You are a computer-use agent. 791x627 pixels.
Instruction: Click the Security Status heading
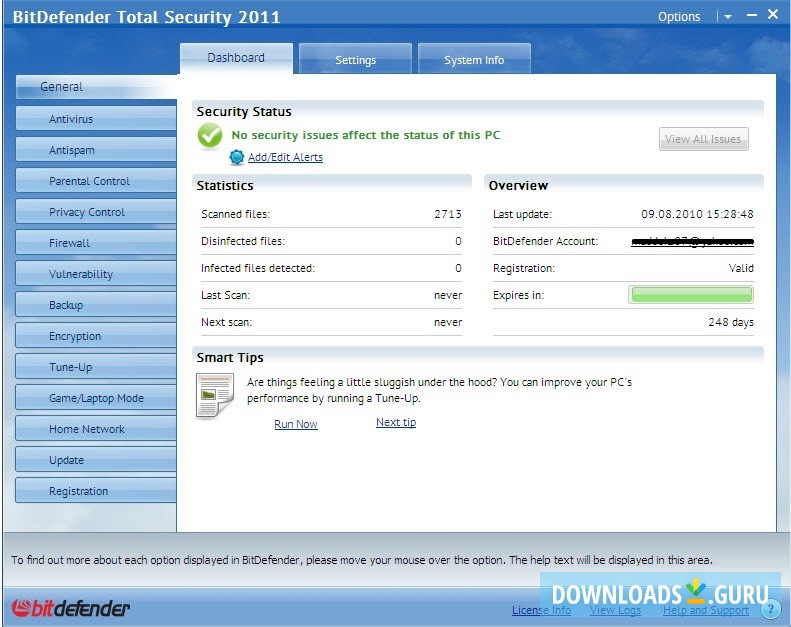click(x=244, y=111)
